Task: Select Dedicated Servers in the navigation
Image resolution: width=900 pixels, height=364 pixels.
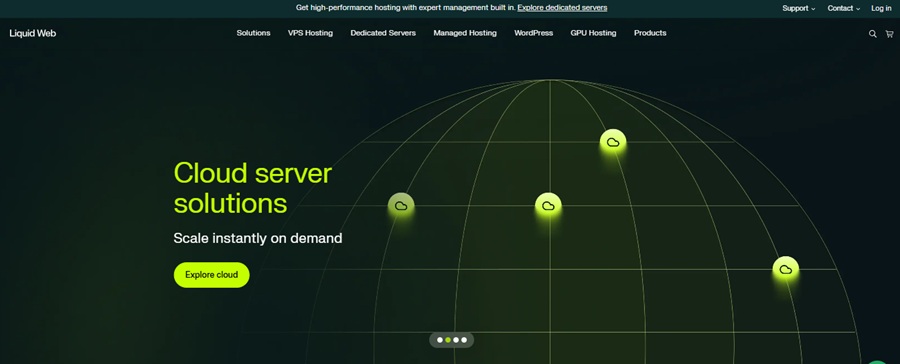Action: coord(383,33)
